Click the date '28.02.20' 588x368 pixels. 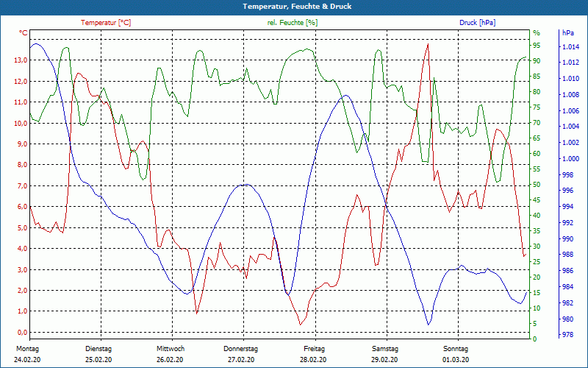[313, 360]
